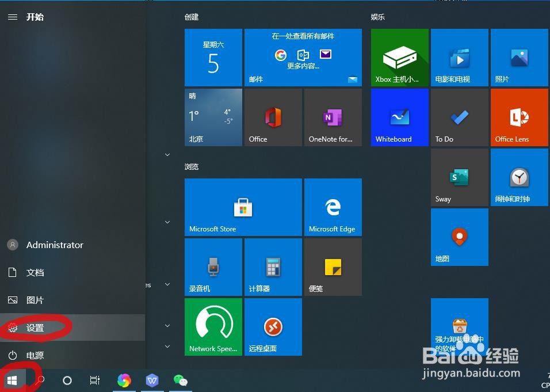Launch the Microsoft Edge tile
The image size is (550, 392).
point(333,207)
